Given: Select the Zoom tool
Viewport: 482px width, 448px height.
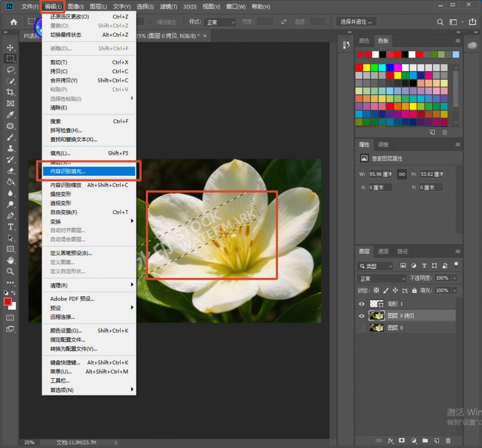Looking at the screenshot, I should (10, 271).
